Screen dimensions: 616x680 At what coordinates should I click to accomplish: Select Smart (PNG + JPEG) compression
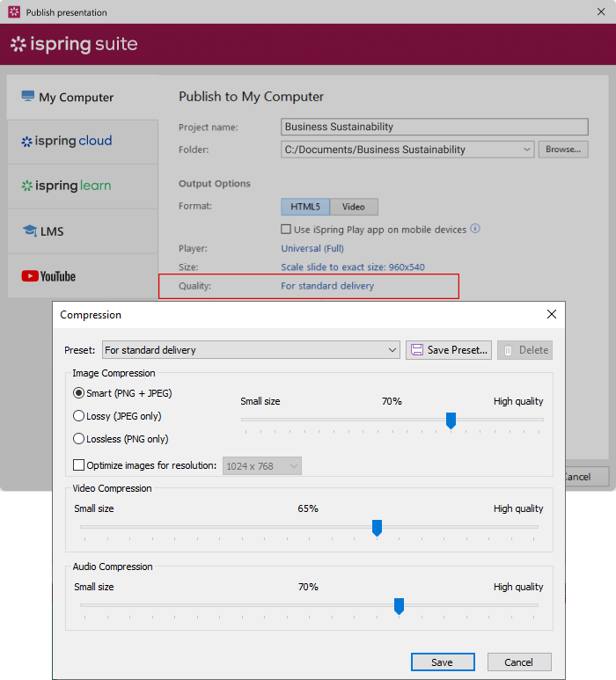[79, 393]
